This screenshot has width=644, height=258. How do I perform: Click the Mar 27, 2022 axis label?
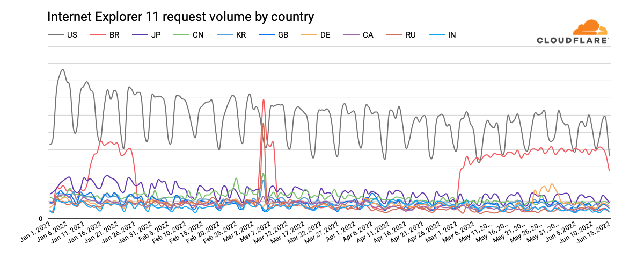click(x=321, y=233)
